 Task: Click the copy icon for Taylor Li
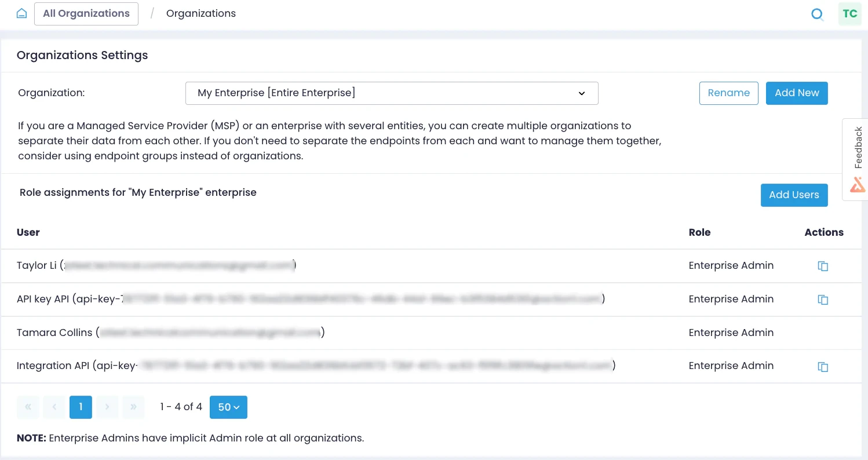823,266
